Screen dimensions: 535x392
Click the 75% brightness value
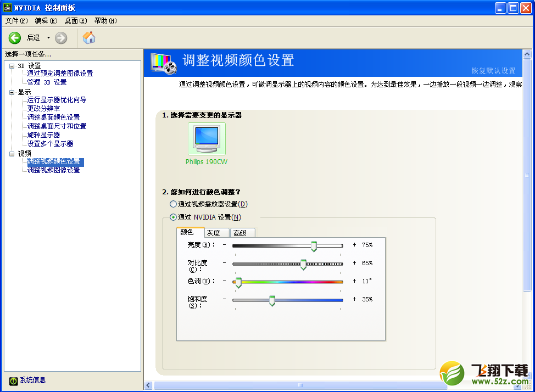[367, 245]
